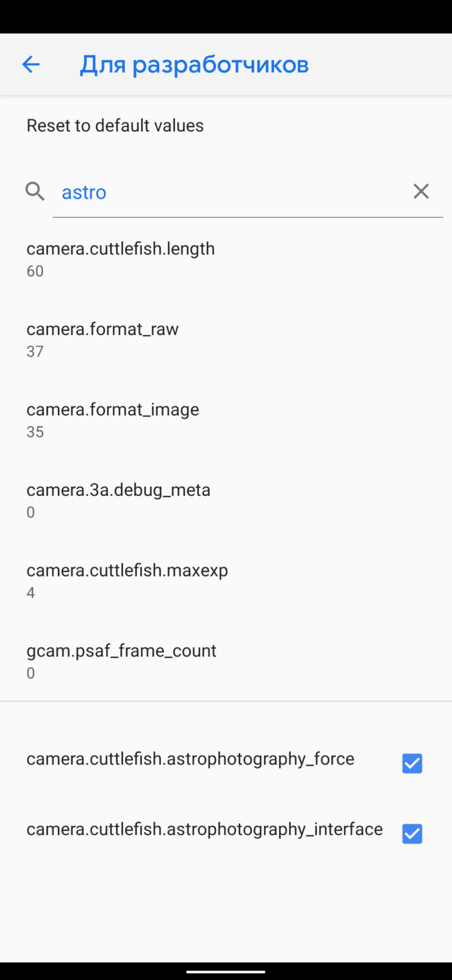
Task: Open camera.format_raw setting
Action: point(226,340)
